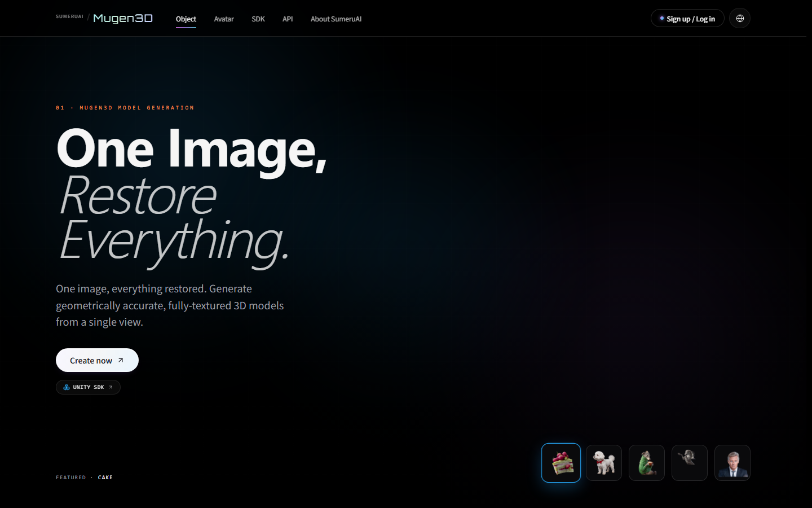Click Sign up / Log in button
This screenshot has height=508, width=812.
click(687, 19)
